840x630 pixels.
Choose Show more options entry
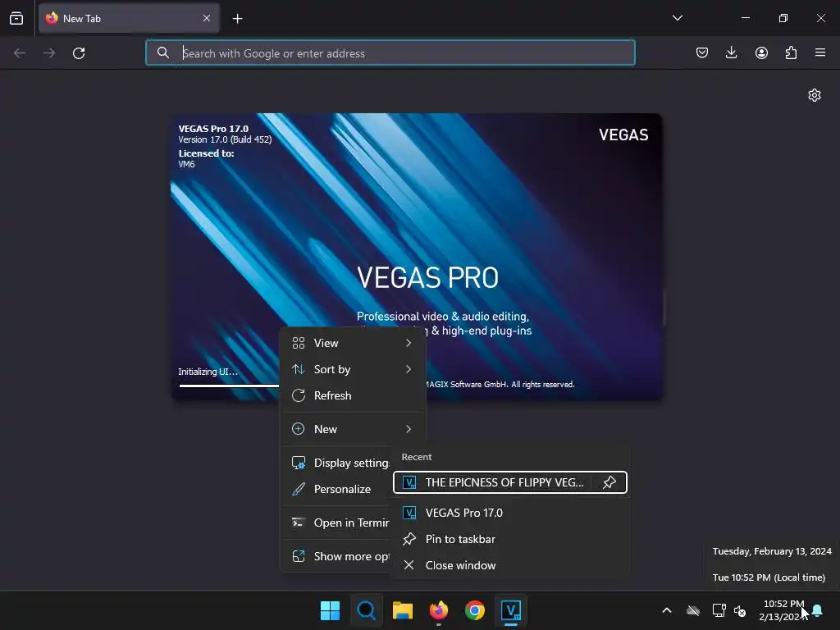pos(337,557)
